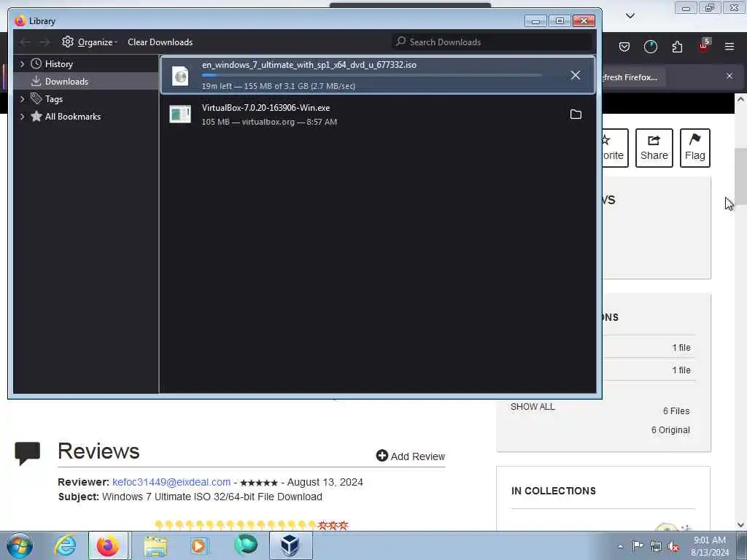Open Firefox list all tabs chevron
The image size is (747, 560).
click(x=630, y=16)
